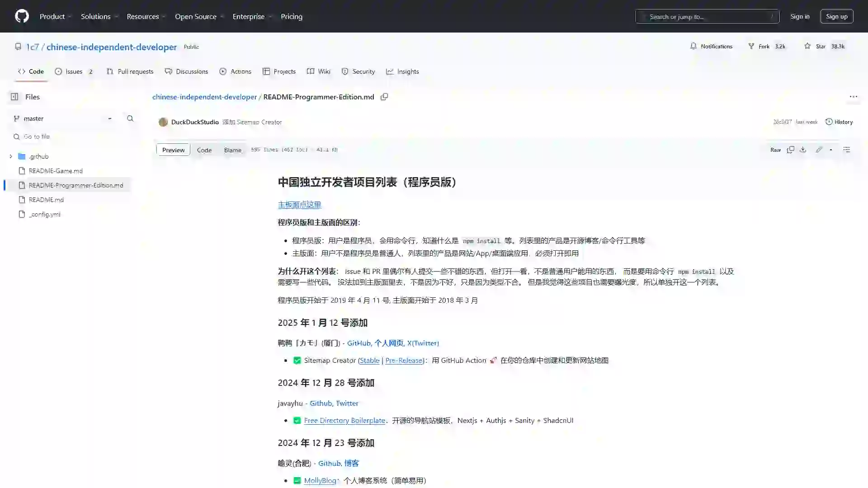The width and height of the screenshot is (868, 488).
Task: Open _config.yml in file tree
Action: tap(44, 214)
